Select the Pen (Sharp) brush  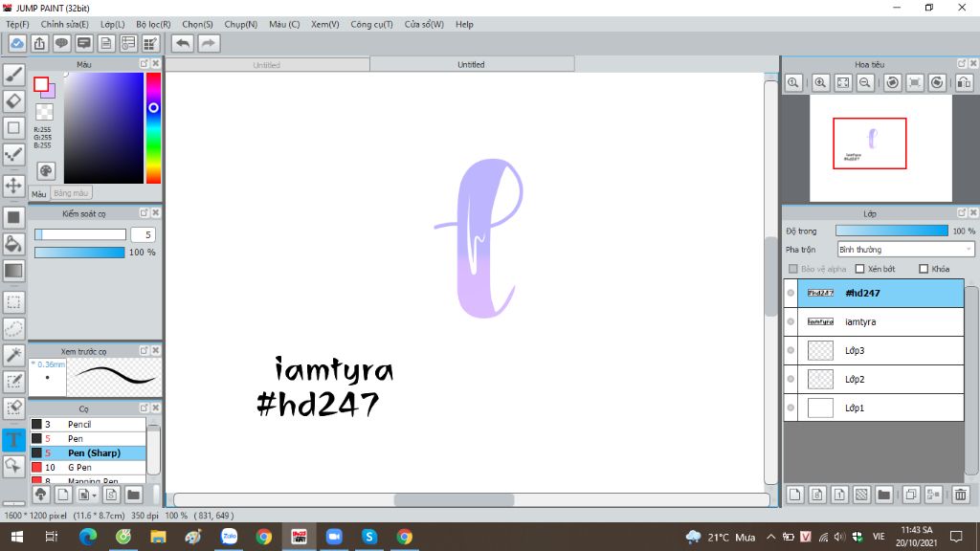[88, 452]
